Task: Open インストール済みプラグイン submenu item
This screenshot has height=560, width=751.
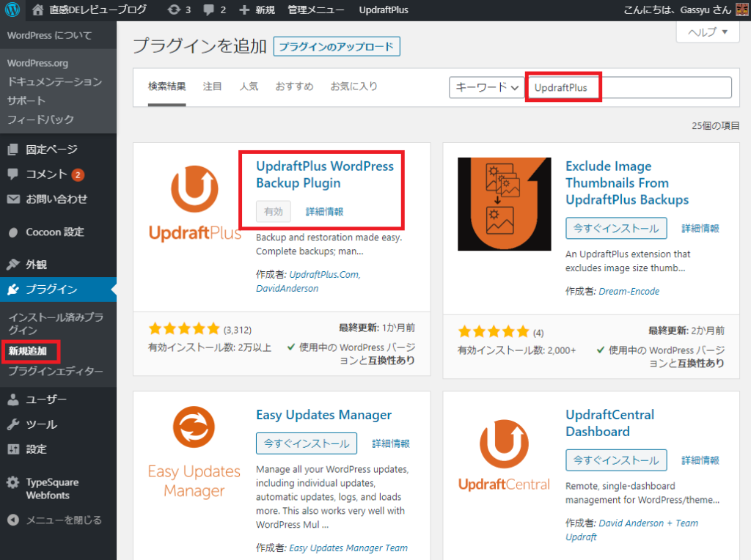Action: coord(56,323)
